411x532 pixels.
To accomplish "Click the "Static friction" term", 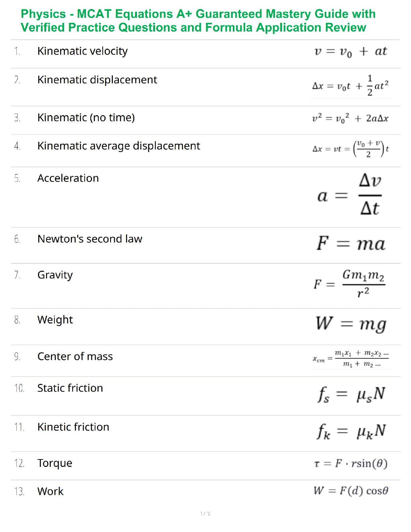I will tap(70, 388).
